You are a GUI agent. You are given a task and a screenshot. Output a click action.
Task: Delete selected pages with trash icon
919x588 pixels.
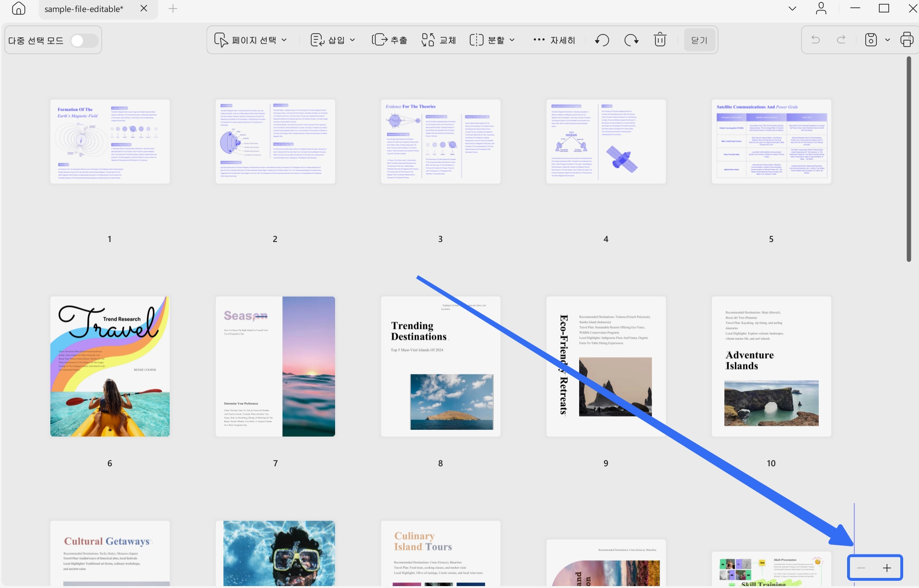(x=660, y=40)
